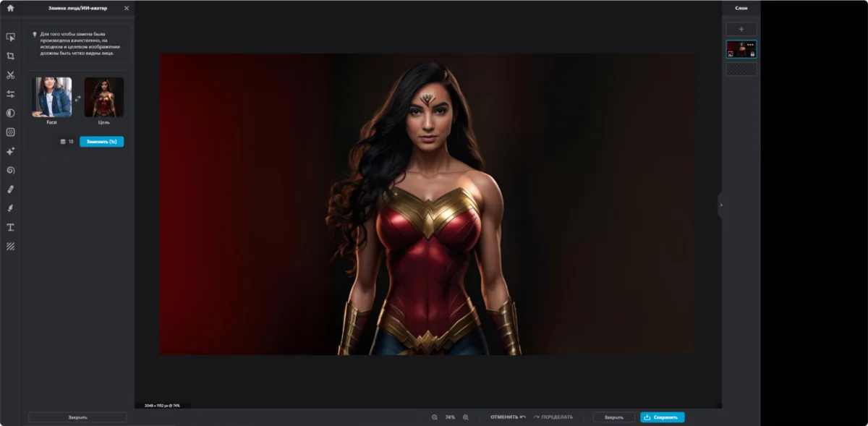Click Закрыть button under left panel
Viewport: 868px width, 426px height.
[77, 417]
